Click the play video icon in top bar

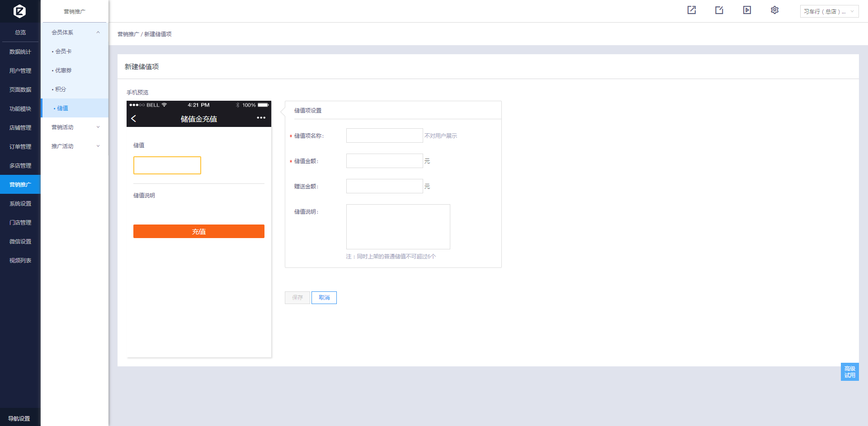tap(747, 10)
